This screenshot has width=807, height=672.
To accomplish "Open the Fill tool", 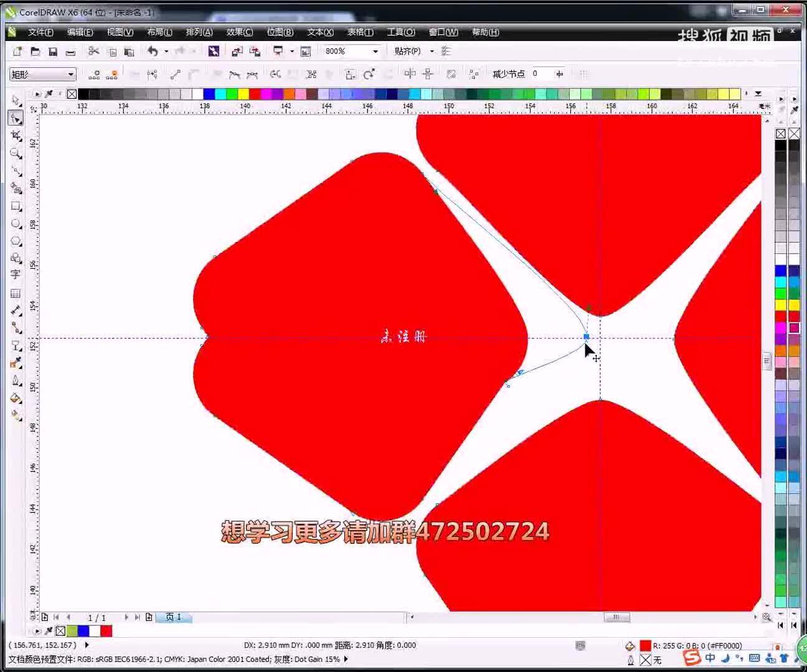I will coord(16,398).
